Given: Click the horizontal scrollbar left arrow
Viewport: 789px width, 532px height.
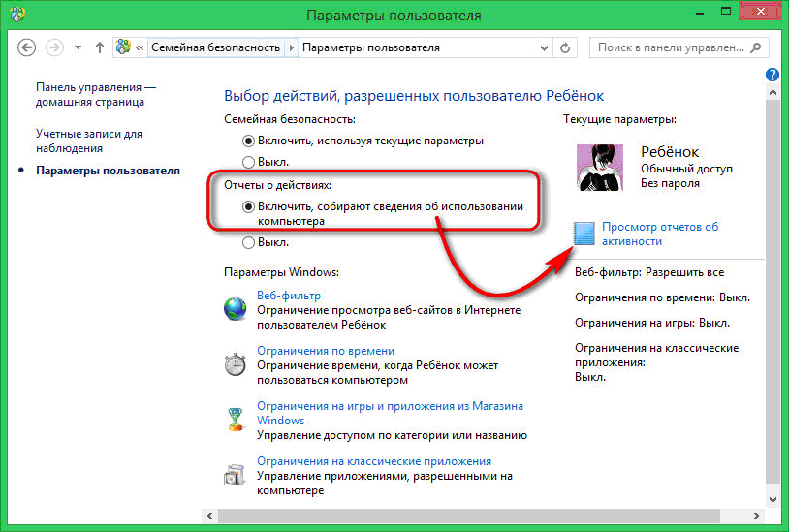Looking at the screenshot, I should pos(209,516).
